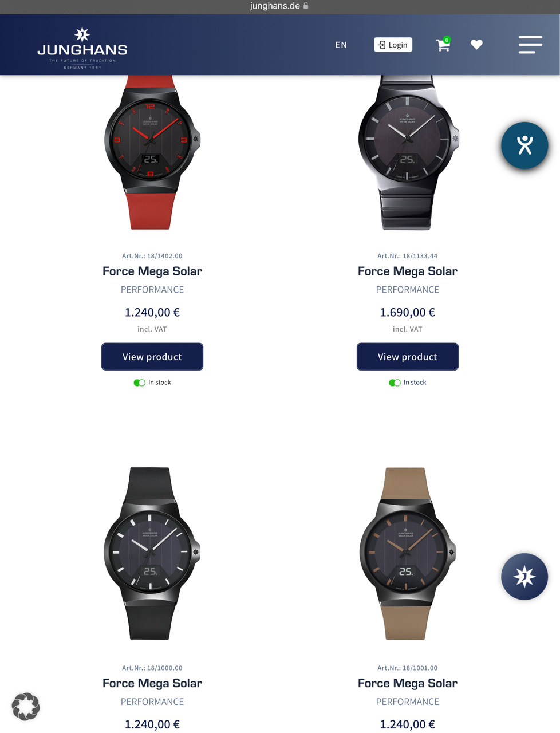Click the floating Junghans star button
The width and height of the screenshot is (560, 733).
point(524,576)
